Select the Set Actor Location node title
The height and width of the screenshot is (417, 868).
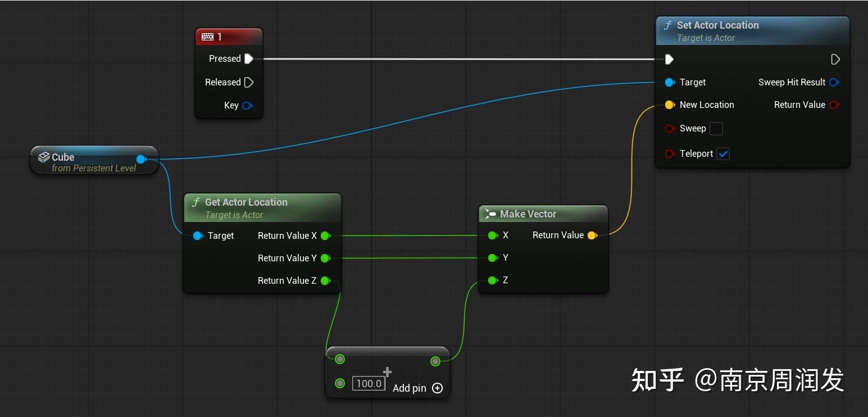pos(717,25)
